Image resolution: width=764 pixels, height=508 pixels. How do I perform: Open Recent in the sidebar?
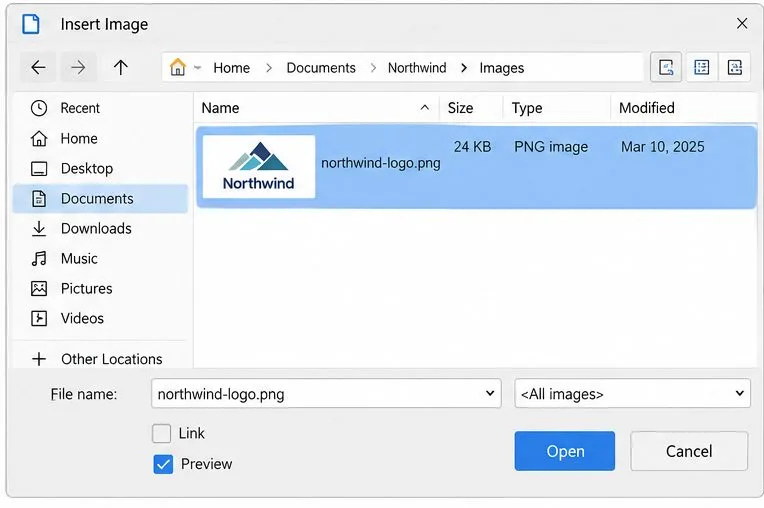tap(100, 108)
